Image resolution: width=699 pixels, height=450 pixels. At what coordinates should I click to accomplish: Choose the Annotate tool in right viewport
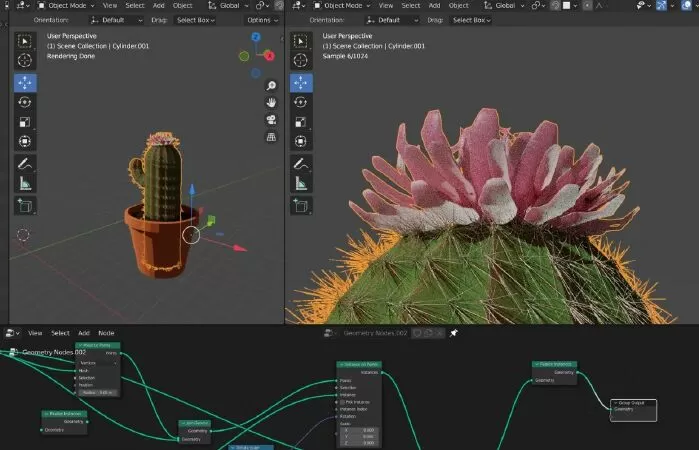301,164
